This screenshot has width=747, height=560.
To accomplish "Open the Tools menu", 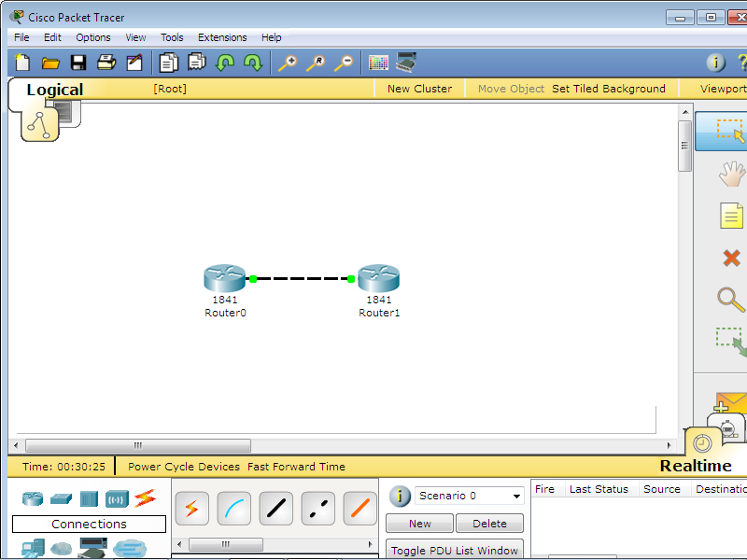I will click(x=172, y=37).
